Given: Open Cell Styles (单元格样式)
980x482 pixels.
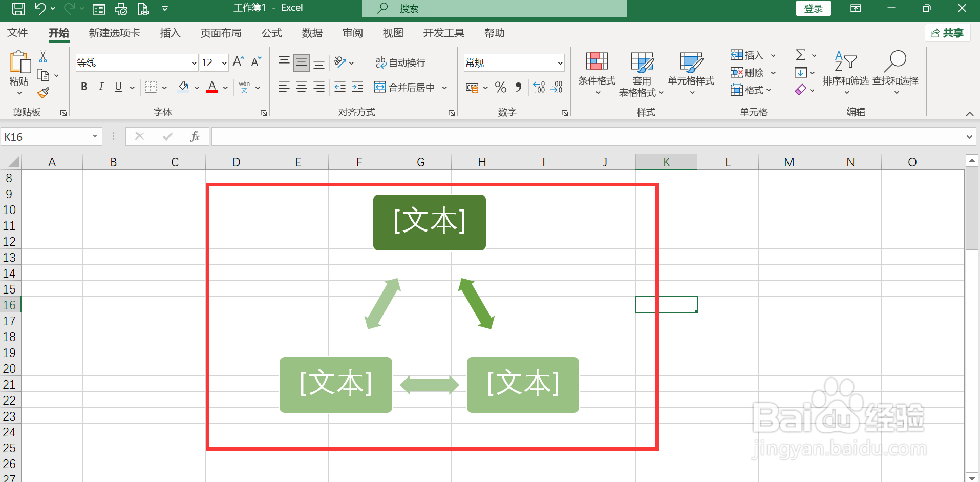Looking at the screenshot, I should click(x=692, y=72).
